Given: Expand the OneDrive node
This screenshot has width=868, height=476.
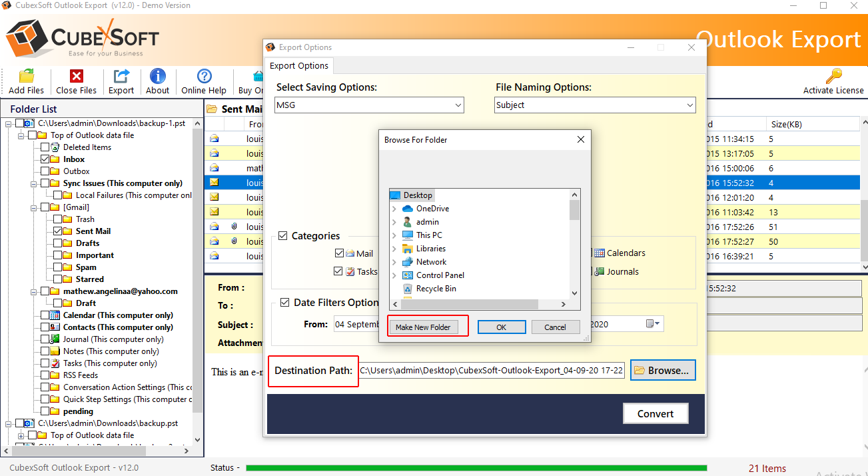Looking at the screenshot, I should 394,209.
